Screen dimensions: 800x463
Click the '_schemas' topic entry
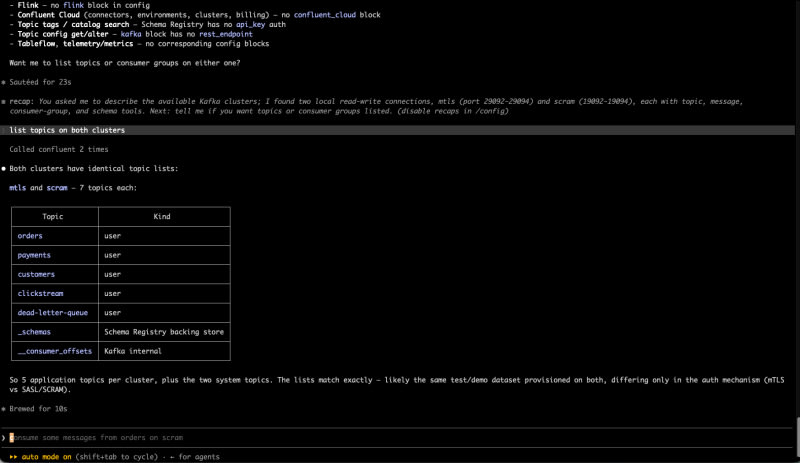(34, 332)
